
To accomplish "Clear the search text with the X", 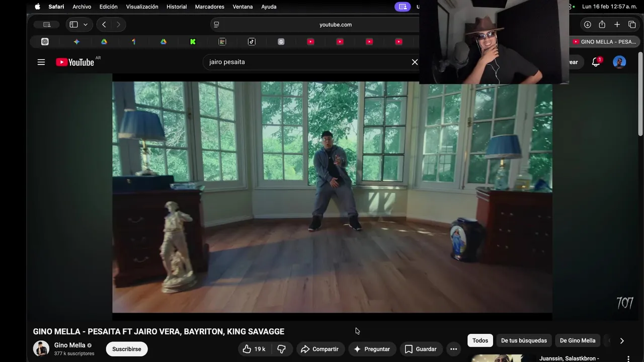I will (415, 62).
